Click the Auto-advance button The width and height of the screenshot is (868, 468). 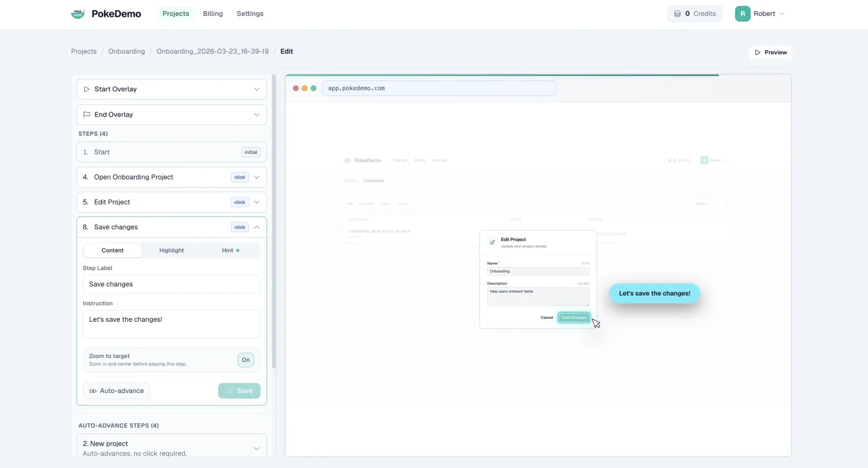coord(116,391)
